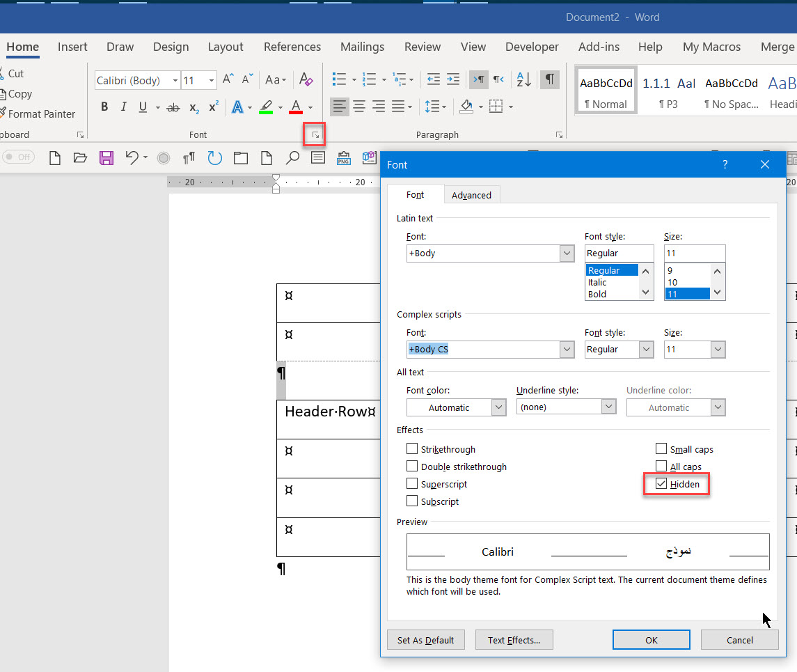
Task: Apply strikethrough from the ribbon
Action: click(173, 107)
